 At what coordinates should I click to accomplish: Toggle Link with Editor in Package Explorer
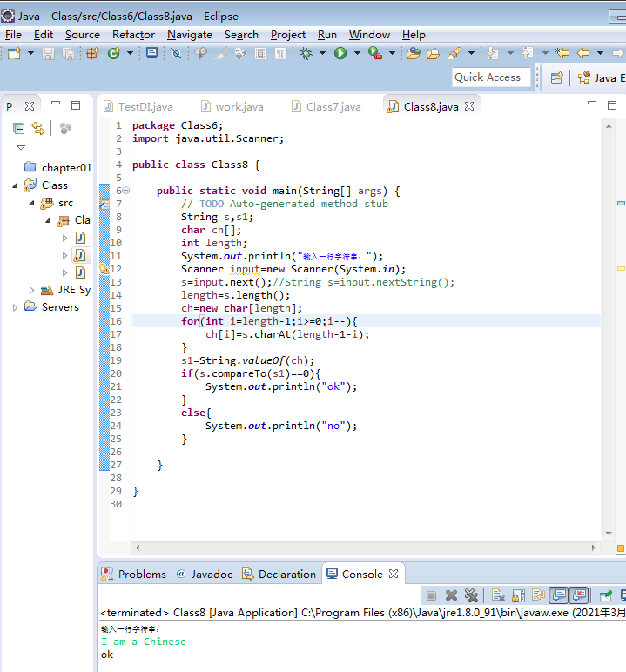coord(38,128)
